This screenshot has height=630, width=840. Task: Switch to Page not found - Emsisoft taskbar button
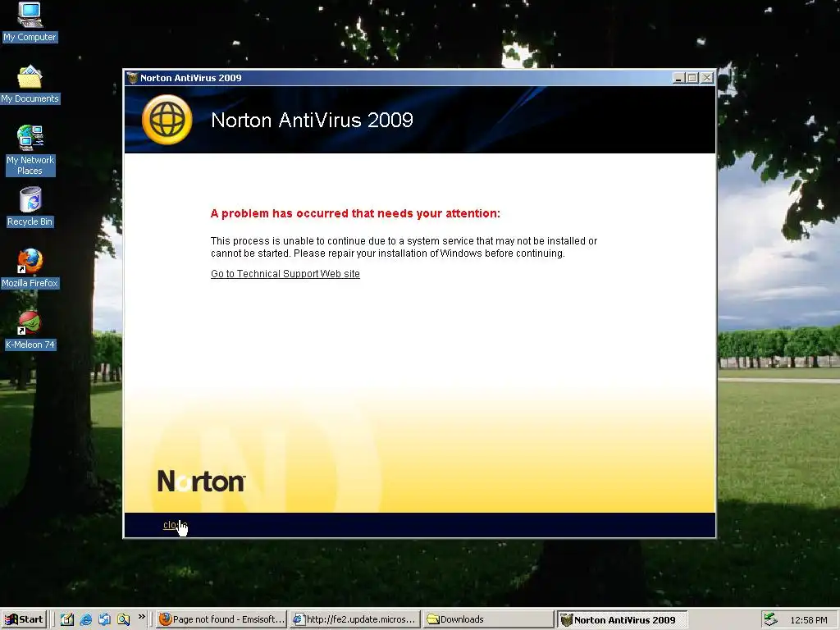(x=221, y=619)
